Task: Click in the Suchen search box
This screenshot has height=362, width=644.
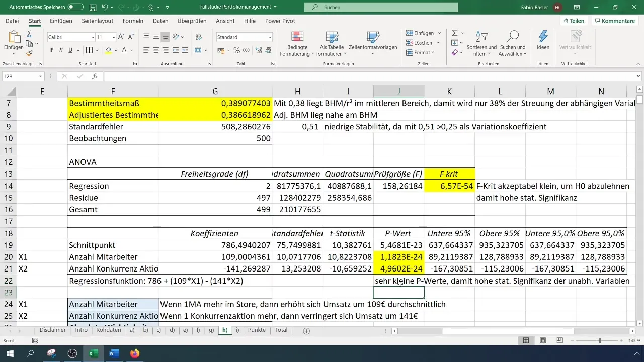Action: pyautogui.click(x=381, y=7)
